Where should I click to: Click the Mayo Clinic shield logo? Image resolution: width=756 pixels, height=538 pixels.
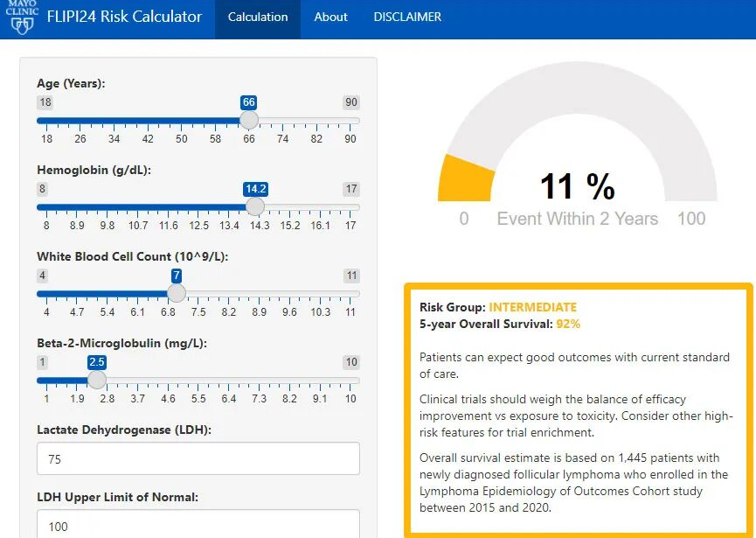23,18
